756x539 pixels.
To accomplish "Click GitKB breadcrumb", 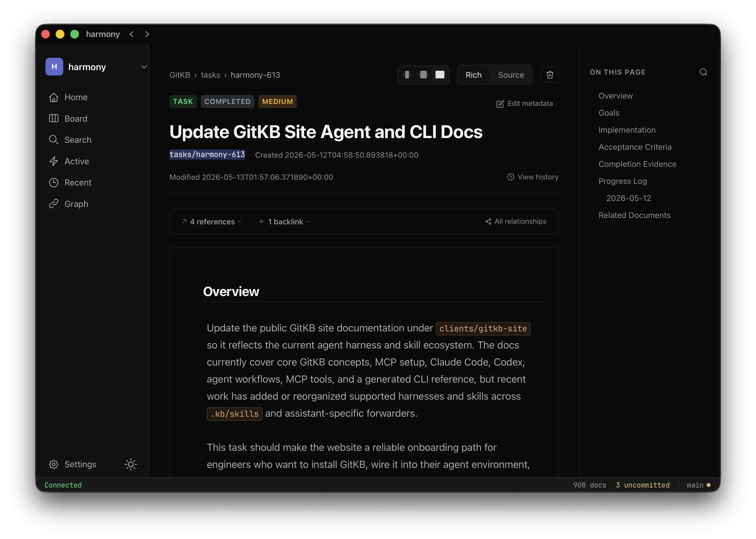I will click(x=180, y=75).
